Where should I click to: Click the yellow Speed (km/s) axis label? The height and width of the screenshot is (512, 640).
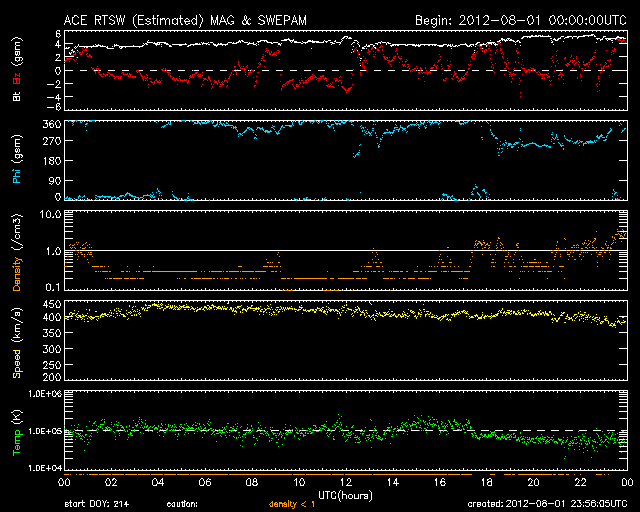click(x=15, y=340)
